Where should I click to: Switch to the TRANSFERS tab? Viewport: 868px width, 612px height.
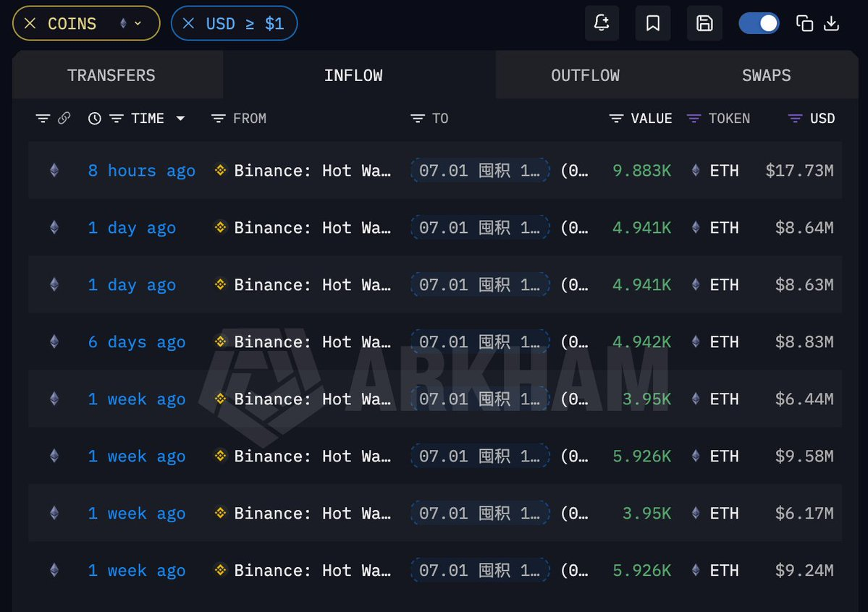(111, 75)
